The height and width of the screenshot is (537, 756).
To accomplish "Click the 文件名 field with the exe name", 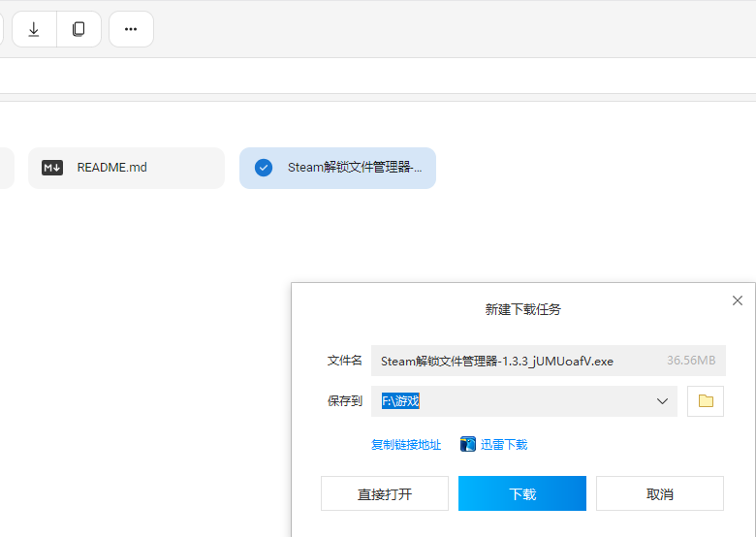I will [496, 361].
